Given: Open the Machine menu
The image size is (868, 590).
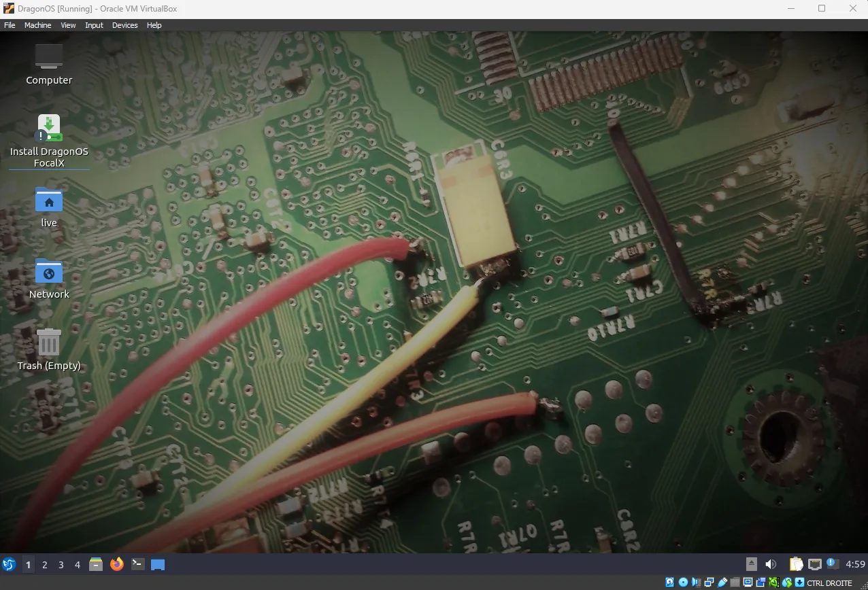Looking at the screenshot, I should click(37, 25).
